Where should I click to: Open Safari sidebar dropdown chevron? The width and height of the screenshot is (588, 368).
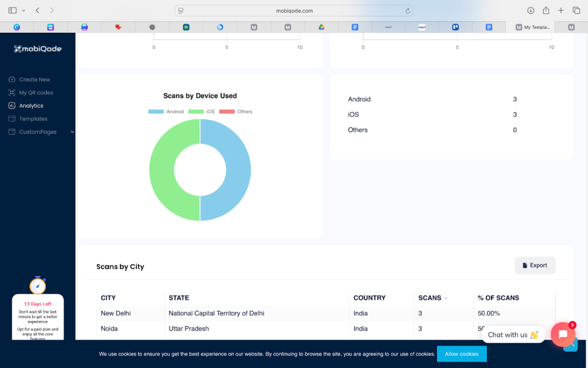pos(24,10)
